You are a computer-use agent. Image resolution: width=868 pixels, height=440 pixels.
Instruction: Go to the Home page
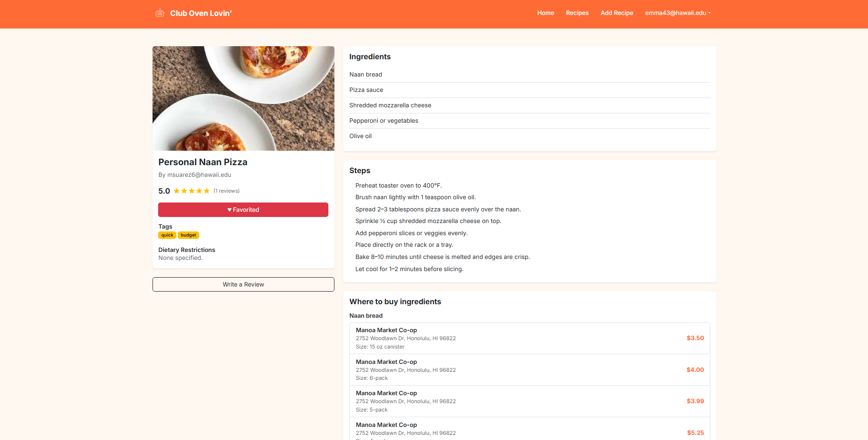[545, 13]
